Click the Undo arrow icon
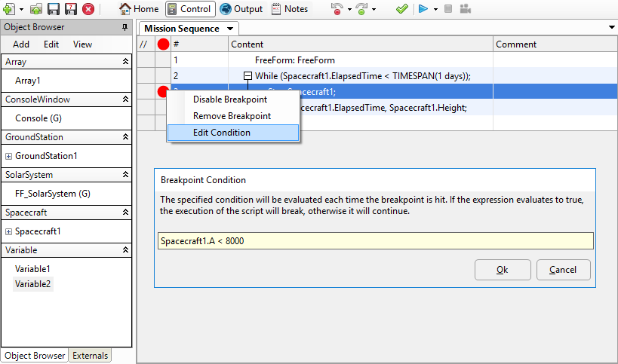The width and height of the screenshot is (618, 364). [337, 8]
